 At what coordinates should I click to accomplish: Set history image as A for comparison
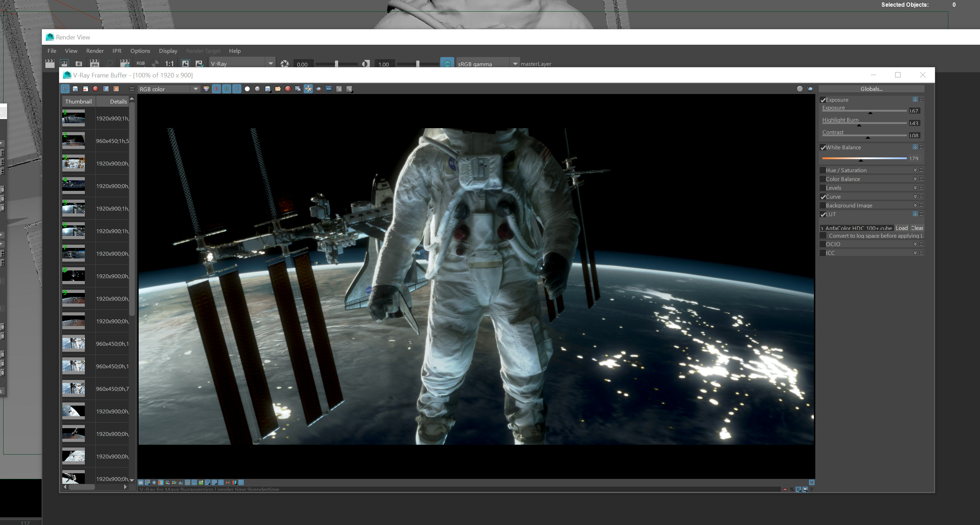click(106, 89)
